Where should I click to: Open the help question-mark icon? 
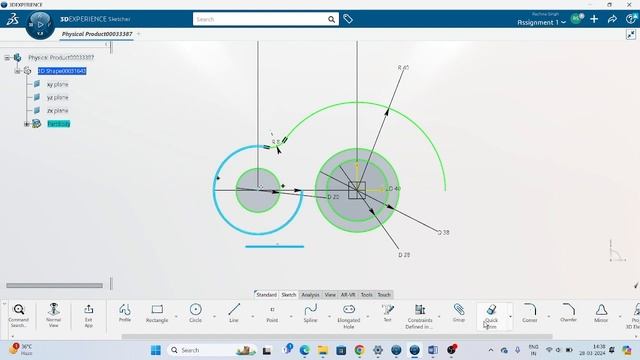(x=631, y=19)
